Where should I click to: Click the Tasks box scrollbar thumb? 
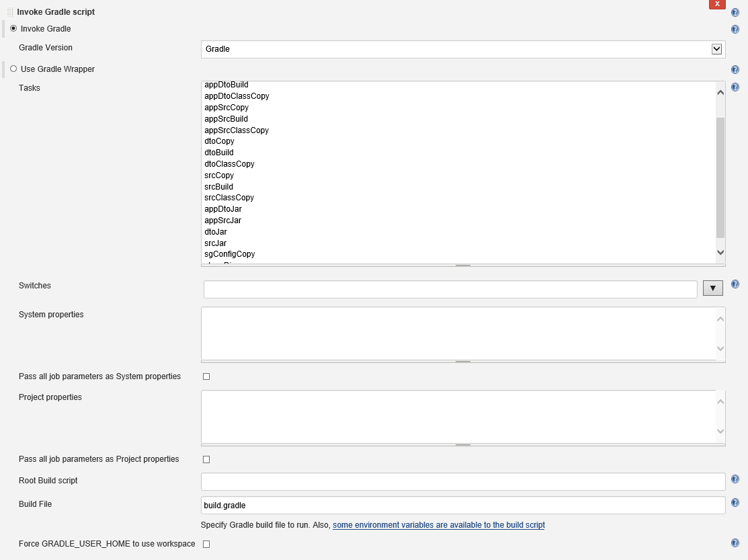720,177
